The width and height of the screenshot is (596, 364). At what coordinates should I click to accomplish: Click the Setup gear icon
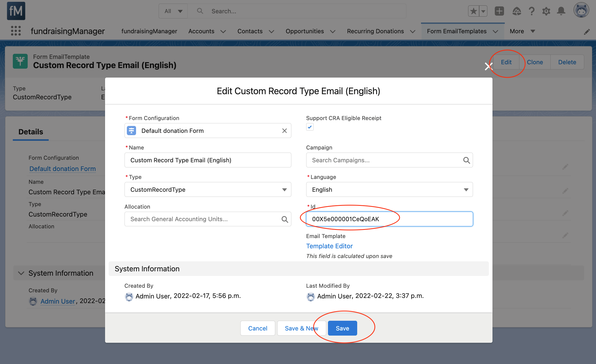pos(546,11)
